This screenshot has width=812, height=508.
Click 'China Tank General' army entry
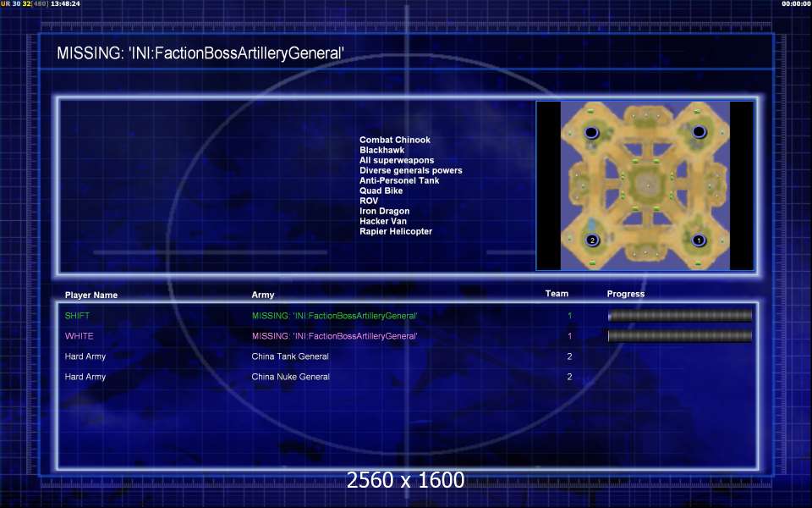click(x=290, y=356)
